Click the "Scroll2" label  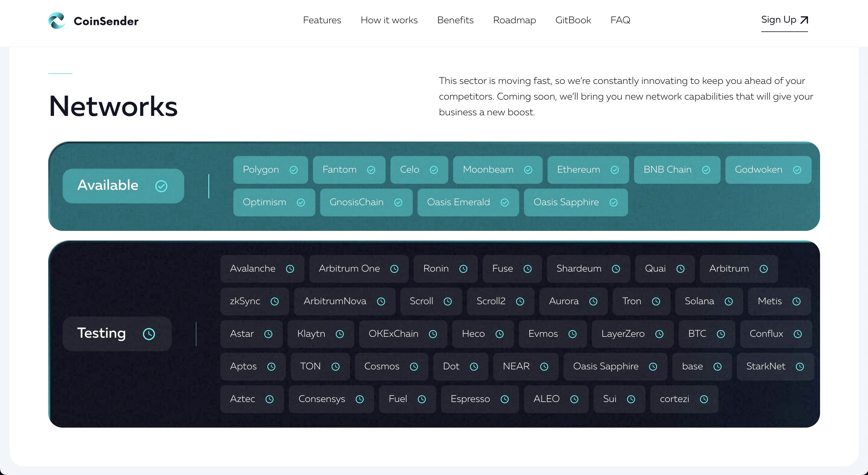(491, 301)
